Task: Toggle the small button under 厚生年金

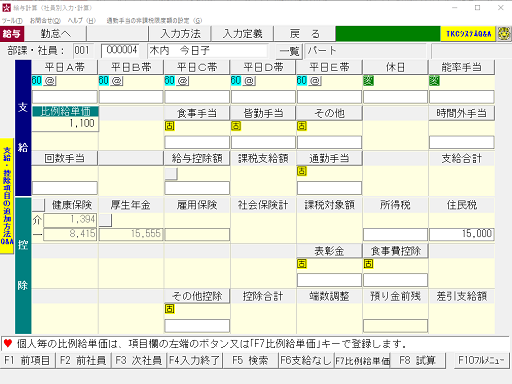Action: [106, 220]
